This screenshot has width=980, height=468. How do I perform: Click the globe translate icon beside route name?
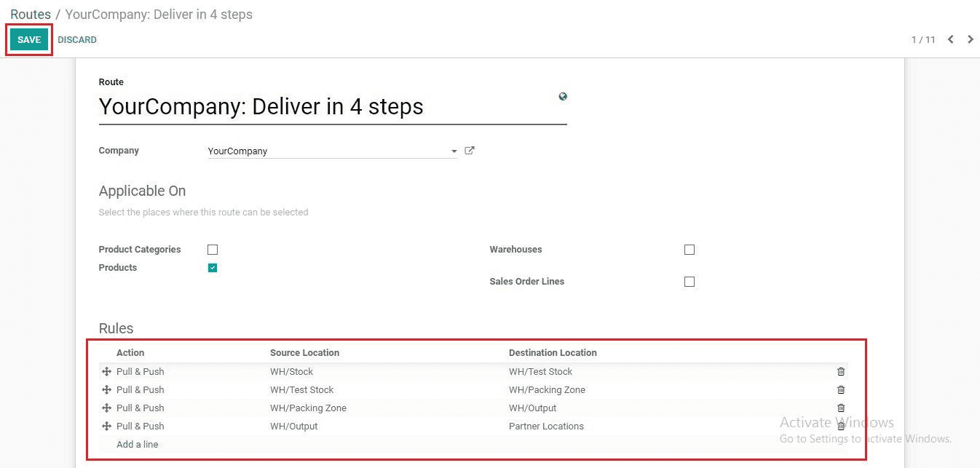563,96
